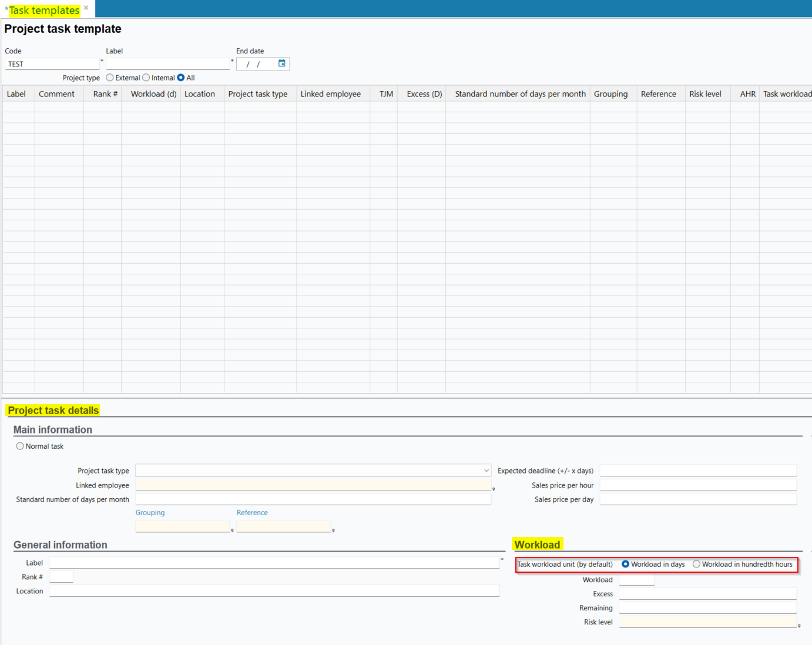Select External project type
The image size is (812, 645).
[110, 78]
